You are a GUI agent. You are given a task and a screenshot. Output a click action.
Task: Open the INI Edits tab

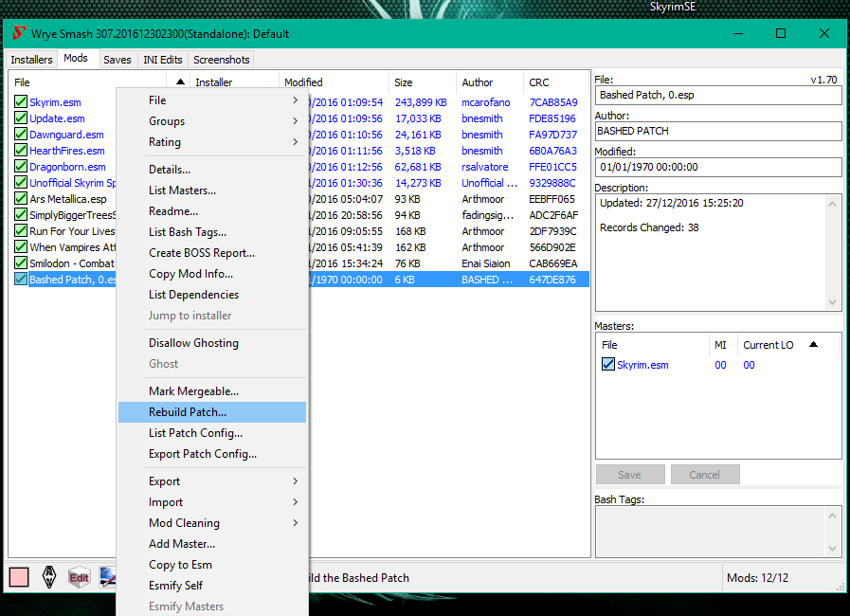(163, 60)
